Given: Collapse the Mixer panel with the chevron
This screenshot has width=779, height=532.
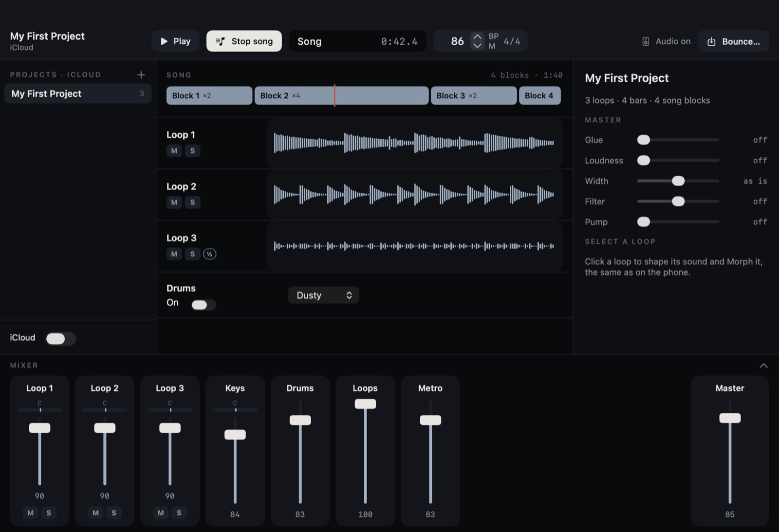Looking at the screenshot, I should (763, 366).
